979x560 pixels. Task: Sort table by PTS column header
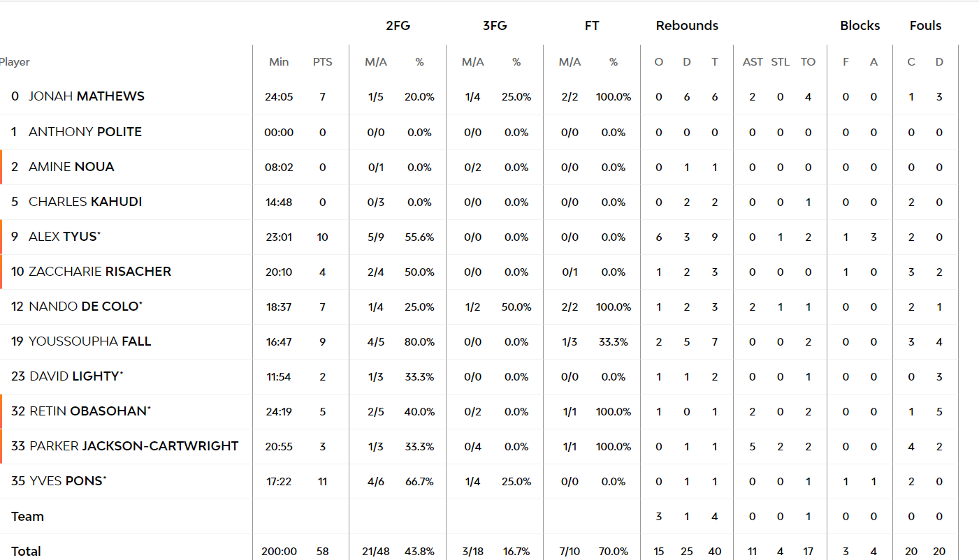point(322,62)
